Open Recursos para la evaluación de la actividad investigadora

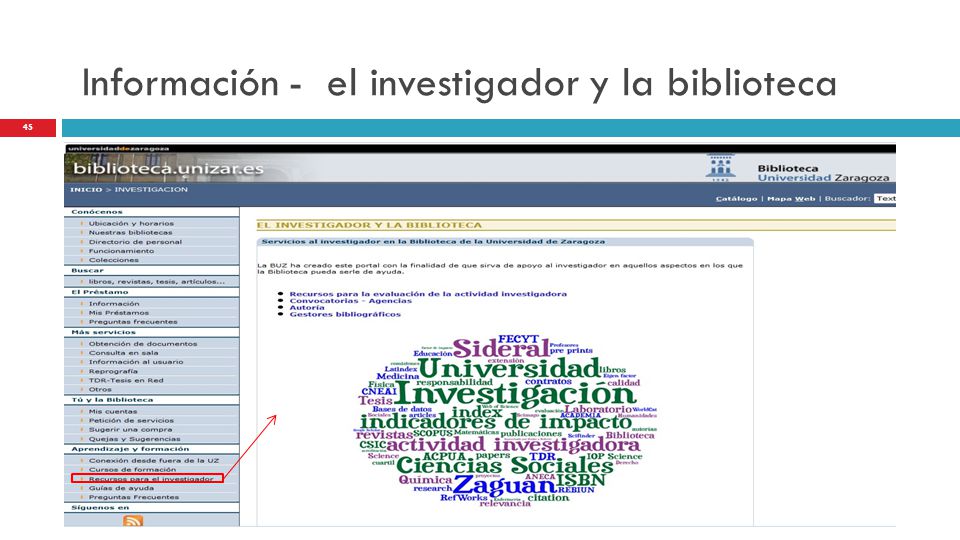tap(428, 294)
